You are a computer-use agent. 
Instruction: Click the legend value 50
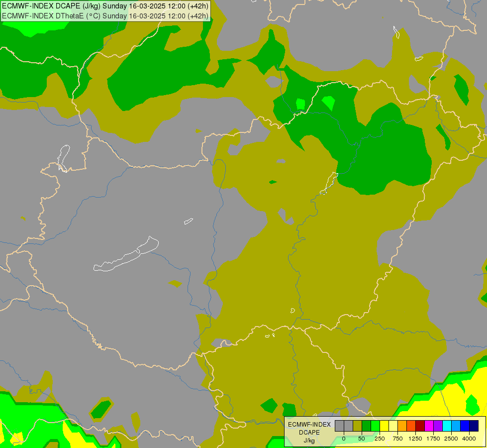click(362, 439)
